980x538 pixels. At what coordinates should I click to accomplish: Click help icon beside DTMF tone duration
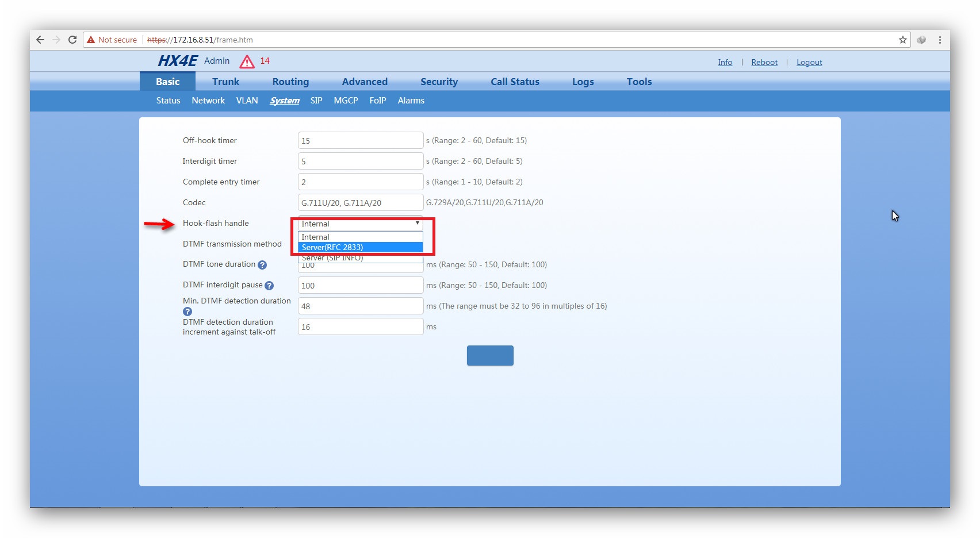(x=262, y=265)
